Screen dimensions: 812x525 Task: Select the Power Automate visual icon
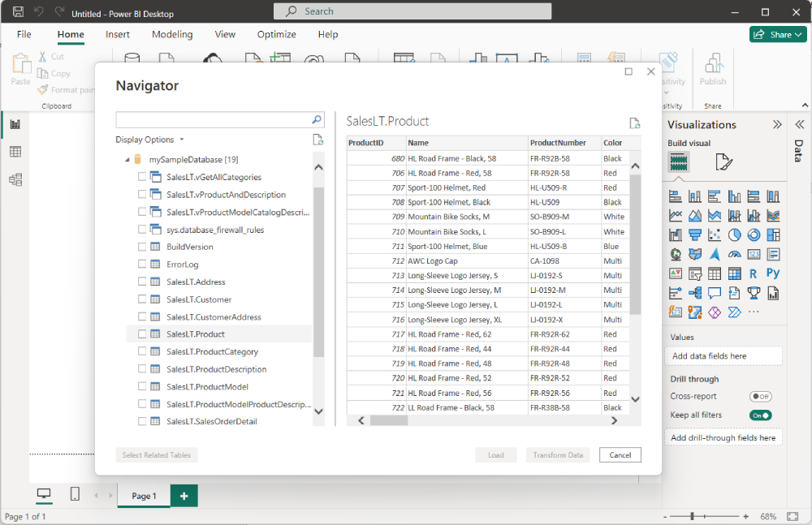click(x=734, y=312)
